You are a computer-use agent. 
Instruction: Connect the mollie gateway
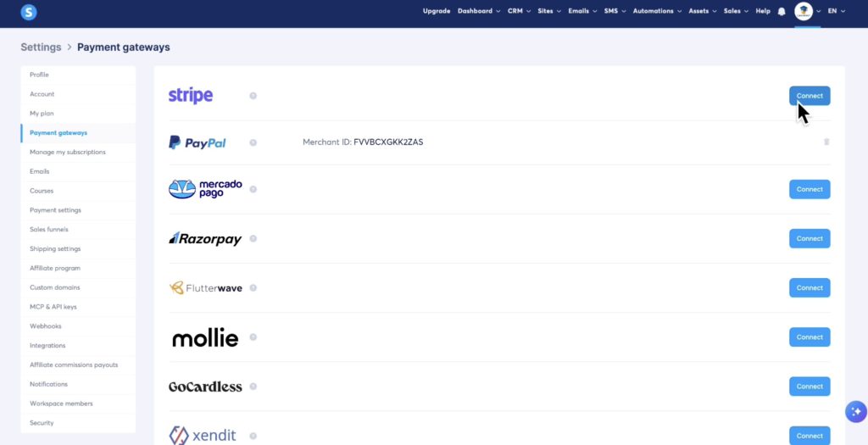coord(810,337)
